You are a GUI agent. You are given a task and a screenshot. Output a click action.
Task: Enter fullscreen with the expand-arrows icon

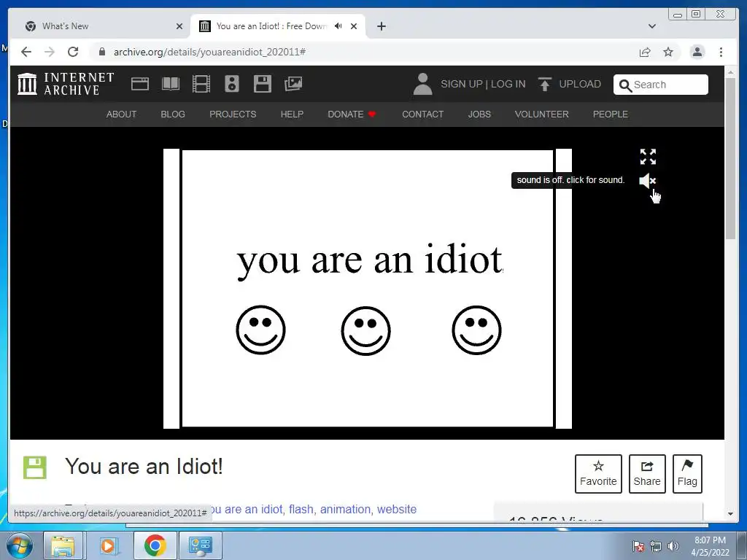click(x=648, y=157)
